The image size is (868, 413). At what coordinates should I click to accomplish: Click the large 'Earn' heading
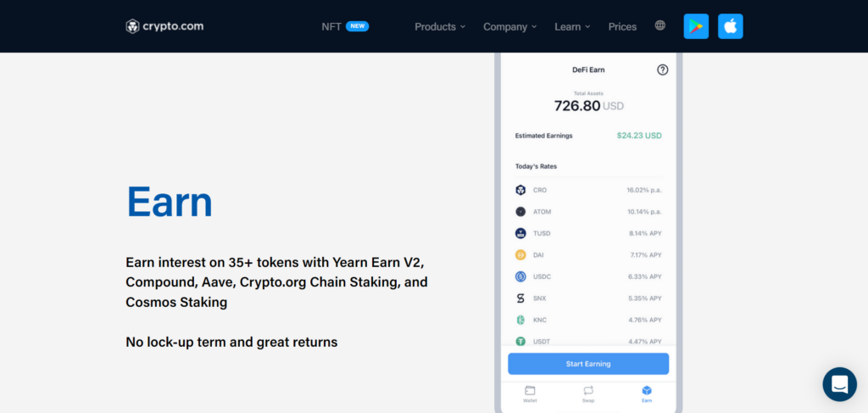click(x=170, y=202)
